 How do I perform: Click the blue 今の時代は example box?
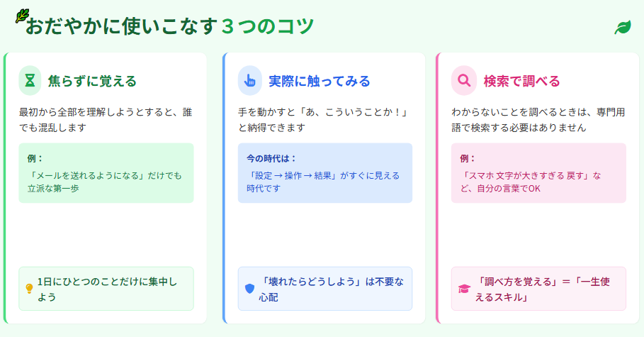pos(325,173)
